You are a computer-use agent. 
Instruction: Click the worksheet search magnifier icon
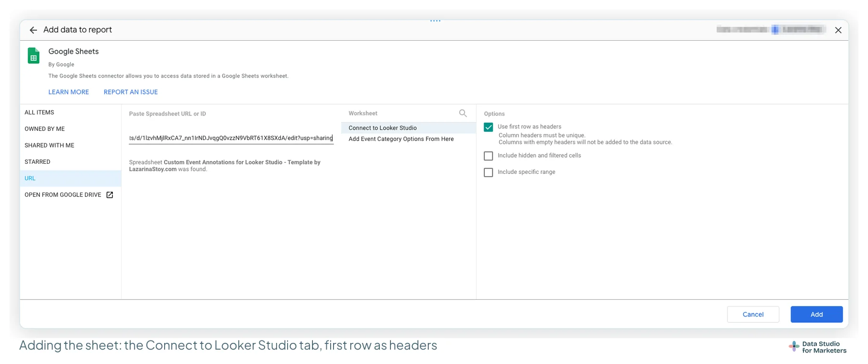[x=463, y=113]
